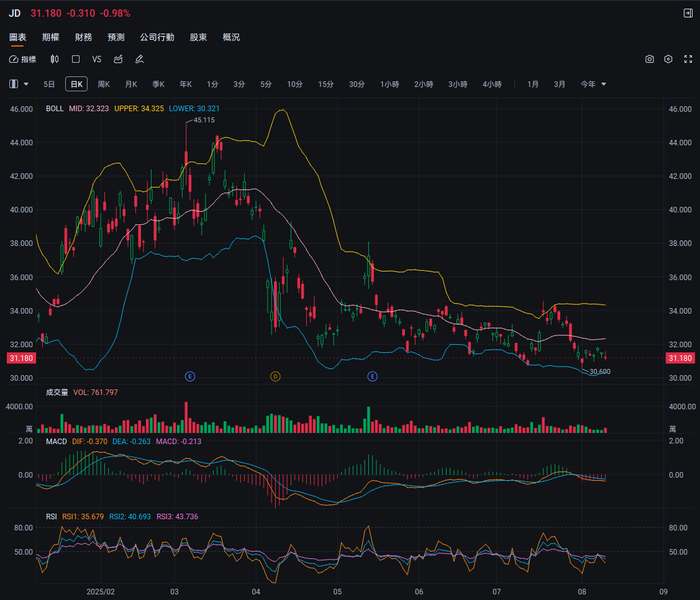Click the line chart overlay icon

(117, 59)
